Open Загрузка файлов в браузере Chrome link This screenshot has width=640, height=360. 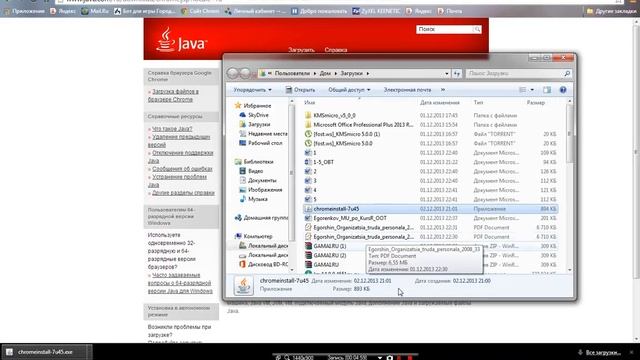[173, 96]
